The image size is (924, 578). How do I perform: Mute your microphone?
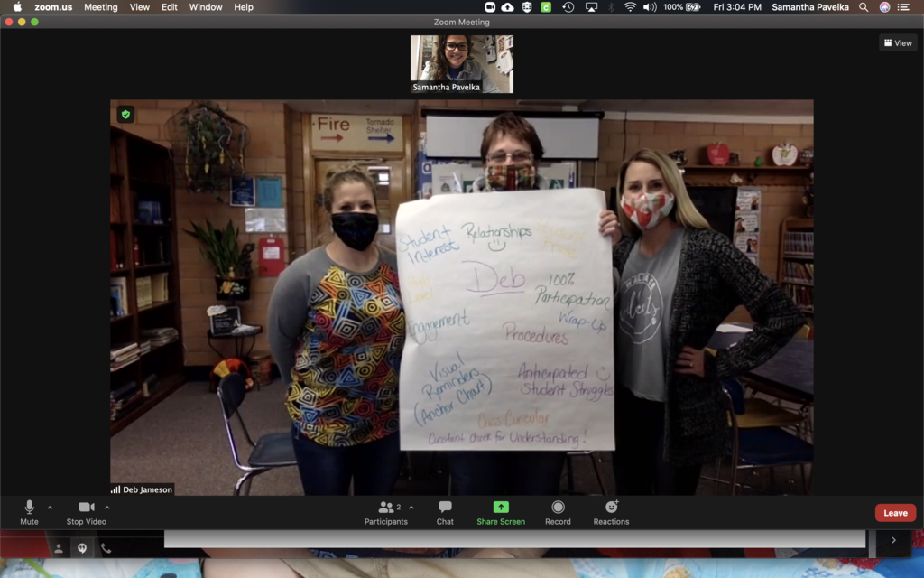click(28, 512)
